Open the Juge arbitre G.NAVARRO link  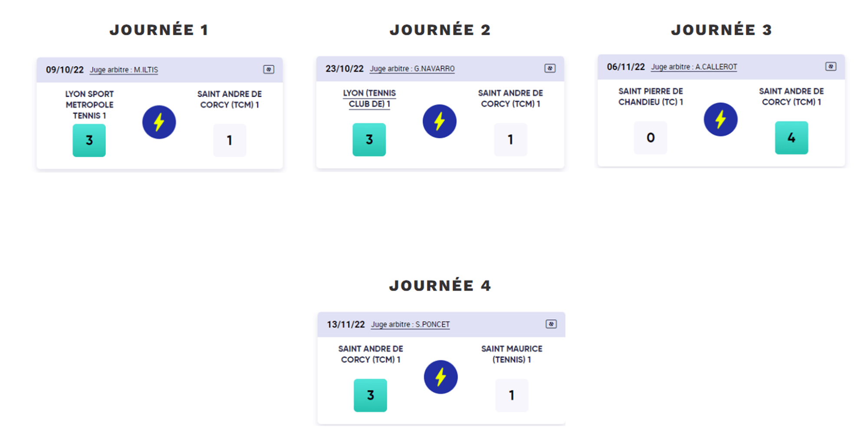(x=412, y=69)
